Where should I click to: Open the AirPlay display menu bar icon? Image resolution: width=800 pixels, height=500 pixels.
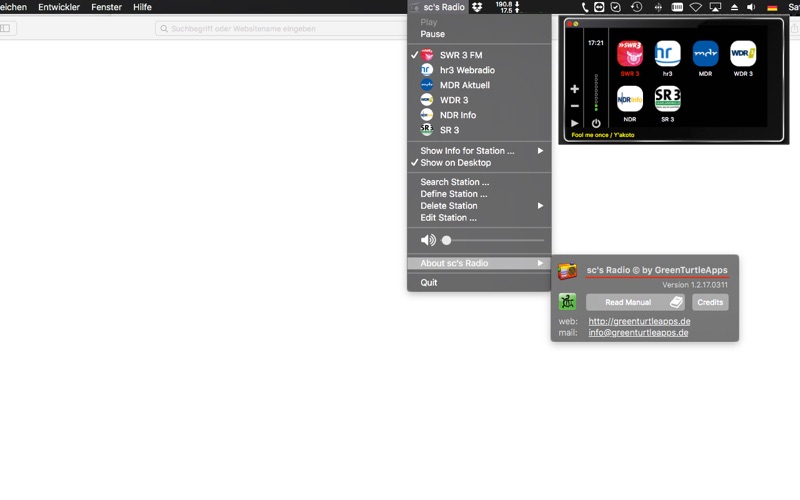(x=715, y=7)
